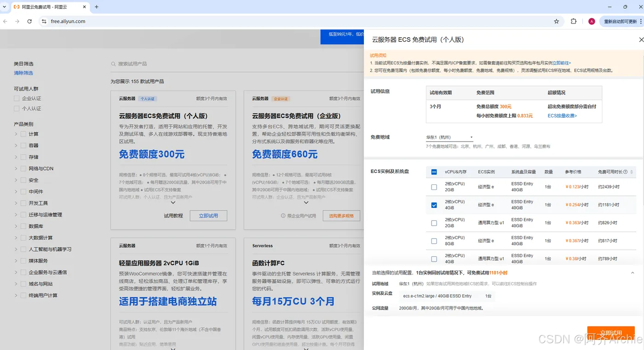View site information icon beside the URL
Viewport: 644px width, 350px height.
tap(44, 21)
